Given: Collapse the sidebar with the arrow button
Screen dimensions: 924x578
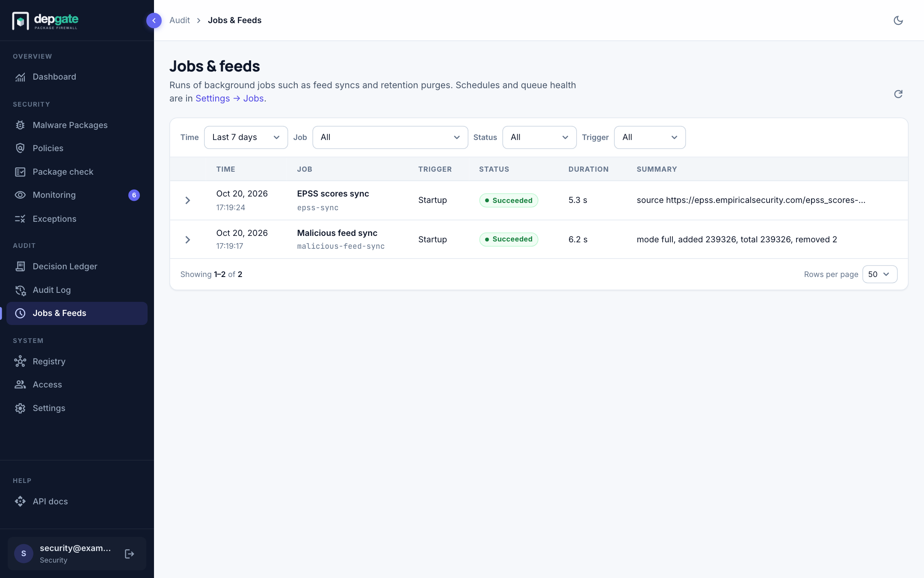Looking at the screenshot, I should 154,21.
